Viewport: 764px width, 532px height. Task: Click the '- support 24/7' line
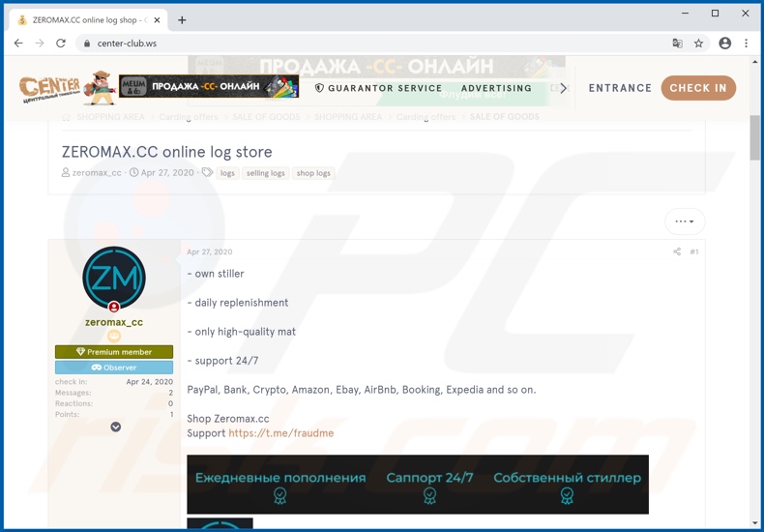pos(222,361)
